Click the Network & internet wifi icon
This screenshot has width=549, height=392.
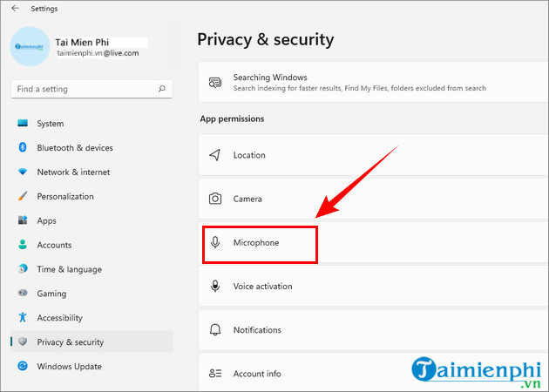pyautogui.click(x=23, y=172)
